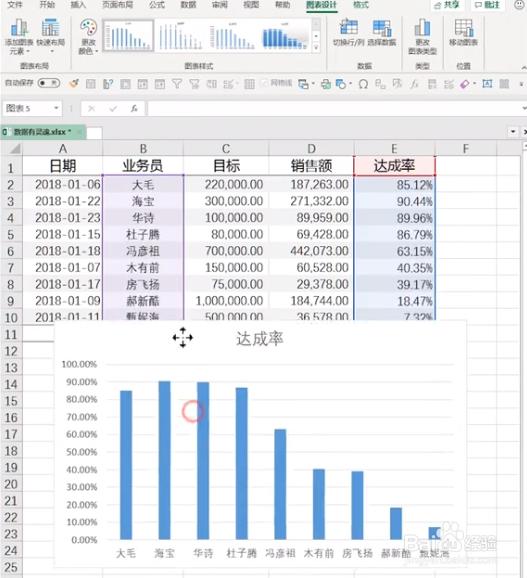Click the 100.00% axis label
Viewport: 527px width, 578px height.
(x=79, y=364)
